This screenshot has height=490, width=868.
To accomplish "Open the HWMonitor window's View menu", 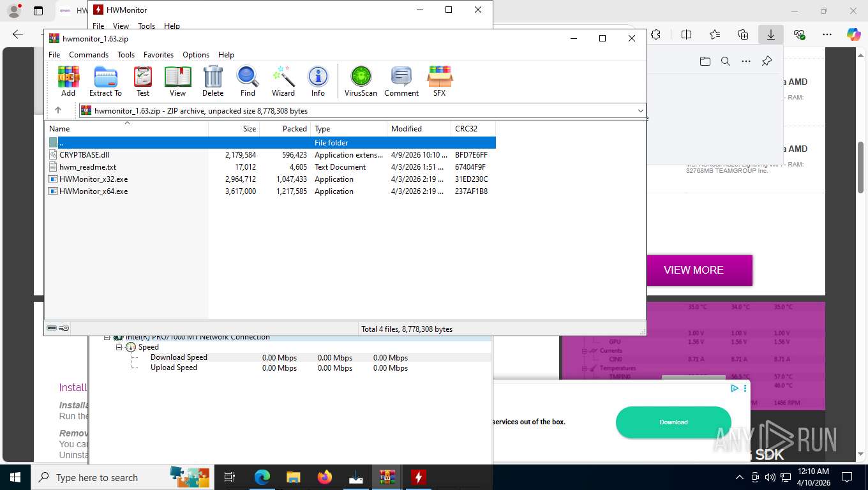I will click(121, 26).
